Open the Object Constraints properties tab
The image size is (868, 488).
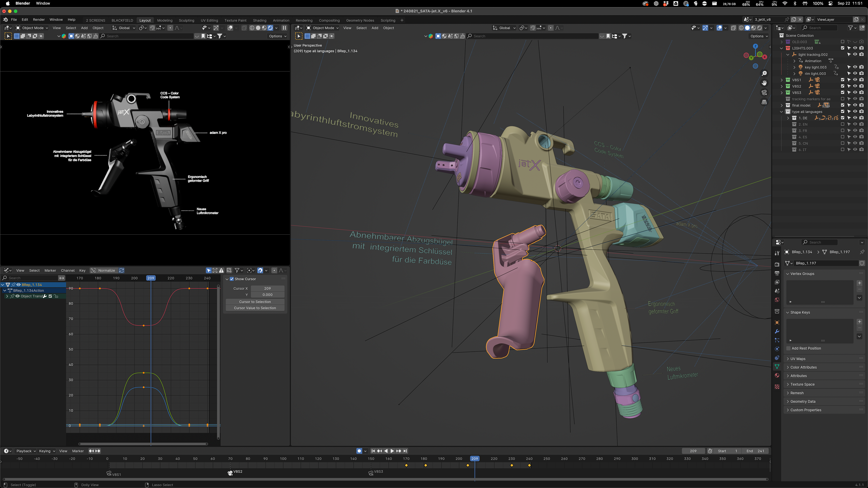(x=777, y=358)
